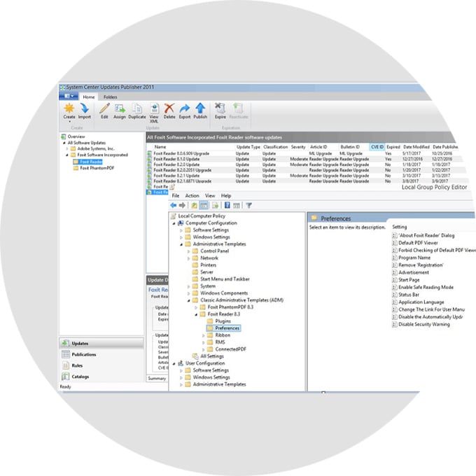Sort by Update Type column header
Image resolution: width=476 pixels, height=476 pixels.
coord(248,147)
